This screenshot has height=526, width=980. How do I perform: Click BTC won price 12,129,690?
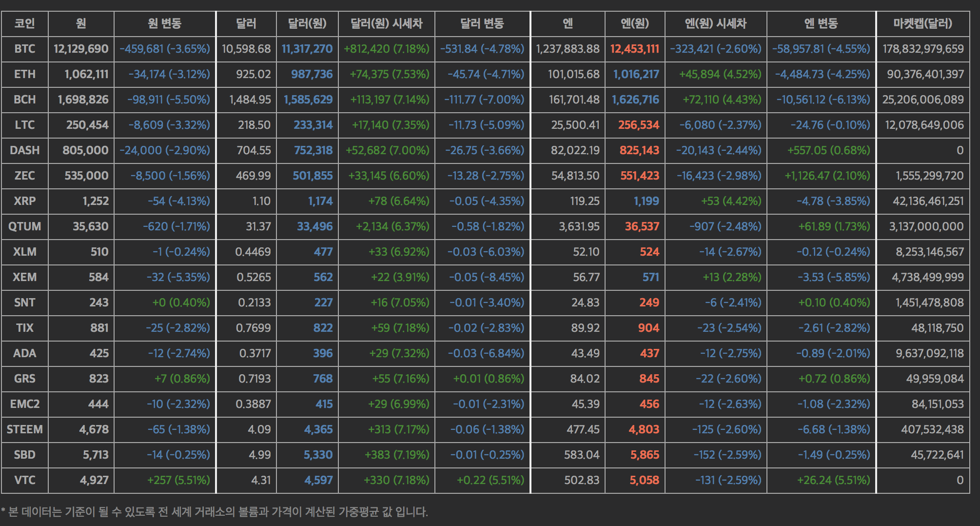(x=81, y=49)
